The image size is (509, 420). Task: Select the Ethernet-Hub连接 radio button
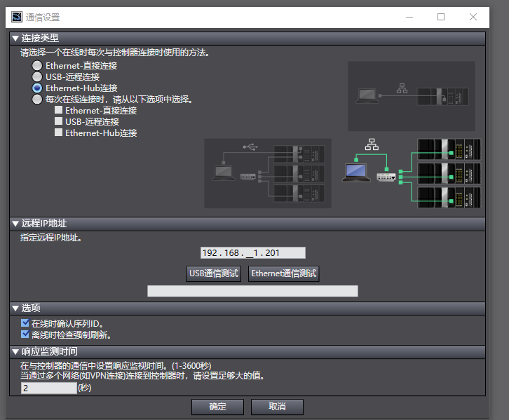click(37, 88)
